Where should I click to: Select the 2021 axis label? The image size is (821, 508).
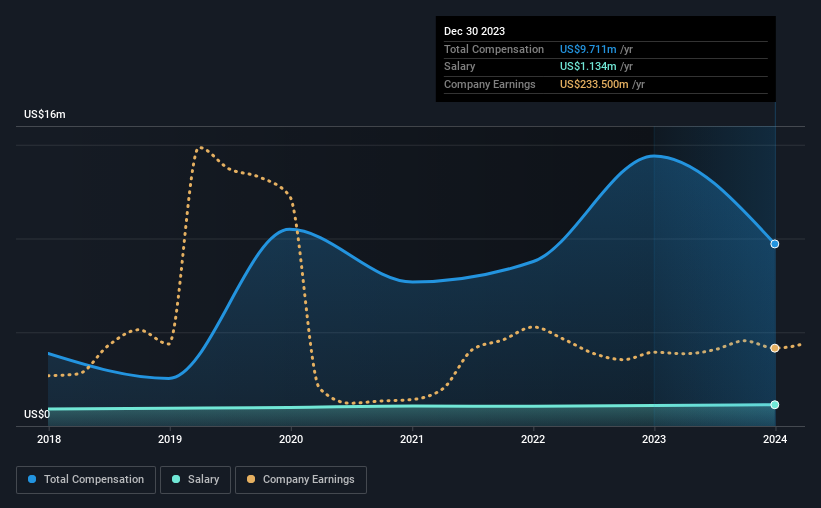[412, 439]
